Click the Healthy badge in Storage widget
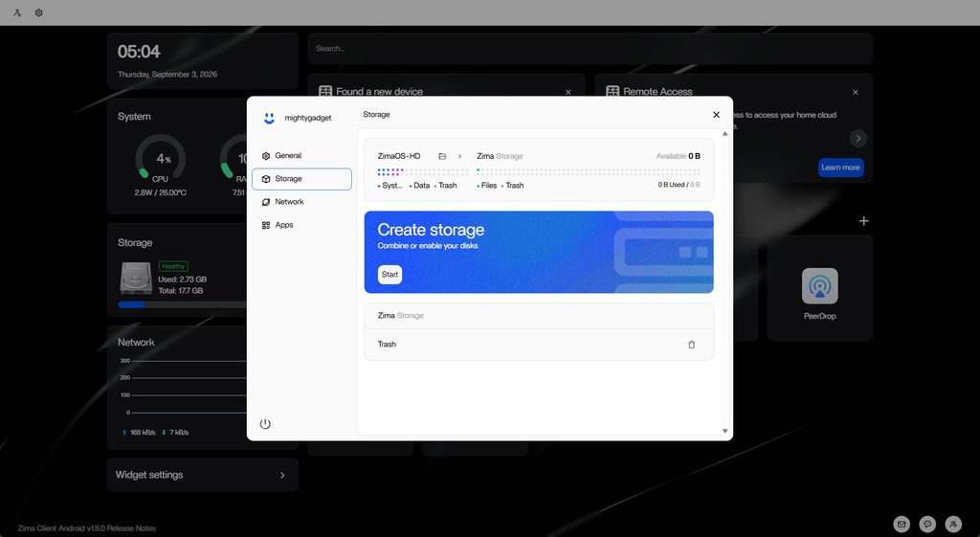The width and height of the screenshot is (980, 537). tap(173, 266)
